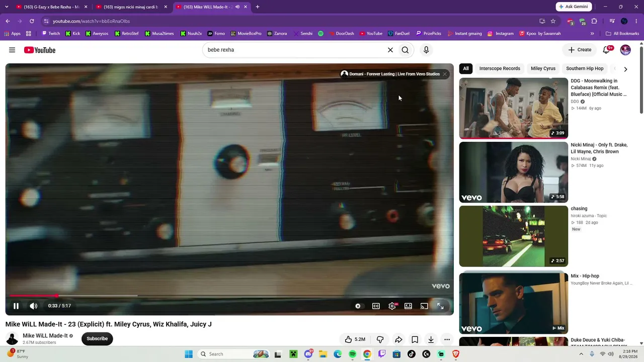Open the Twitch bookmark
The image size is (644, 362).
click(x=51, y=34)
